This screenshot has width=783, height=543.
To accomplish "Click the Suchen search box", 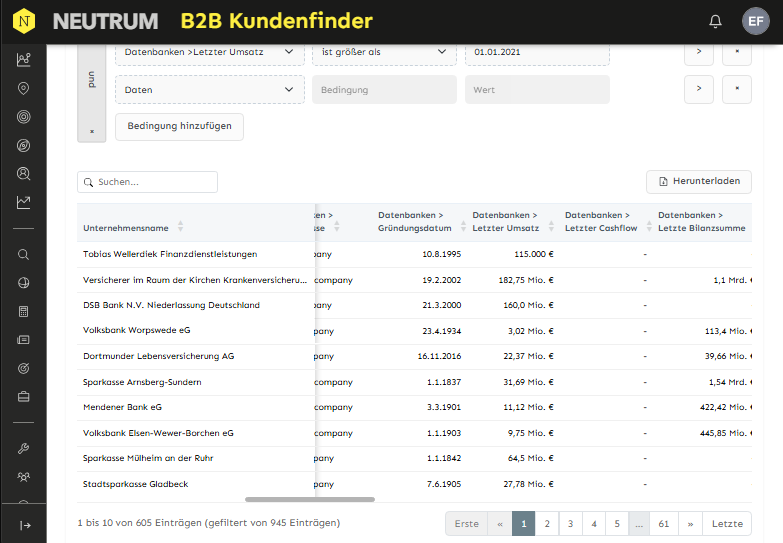I will click(147, 182).
